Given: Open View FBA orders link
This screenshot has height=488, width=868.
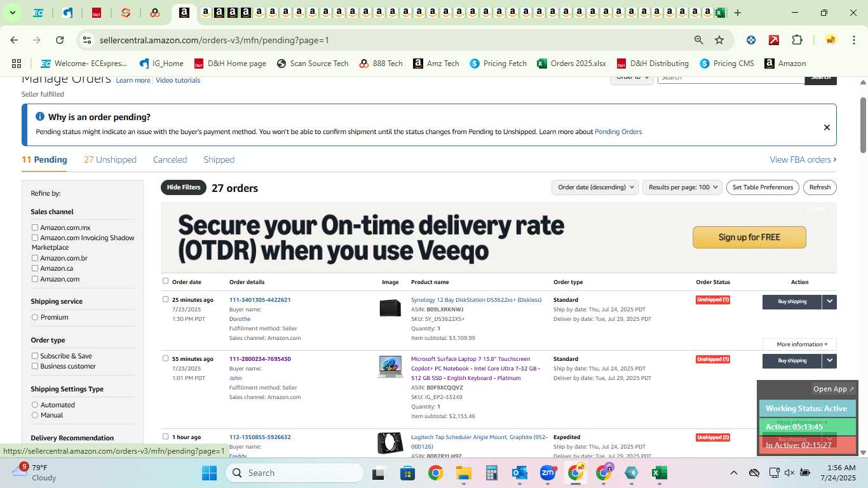Looking at the screenshot, I should [x=803, y=159].
